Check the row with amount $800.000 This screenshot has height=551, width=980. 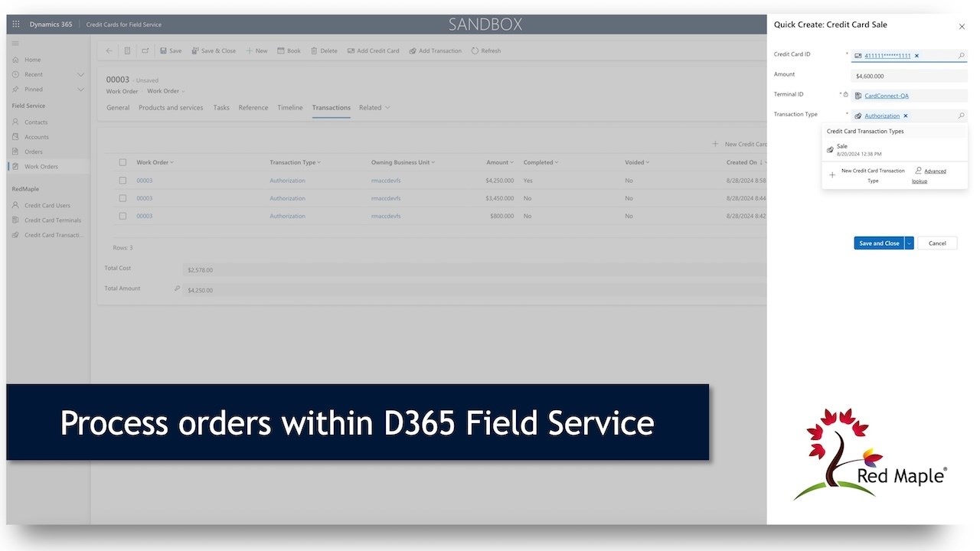122,216
